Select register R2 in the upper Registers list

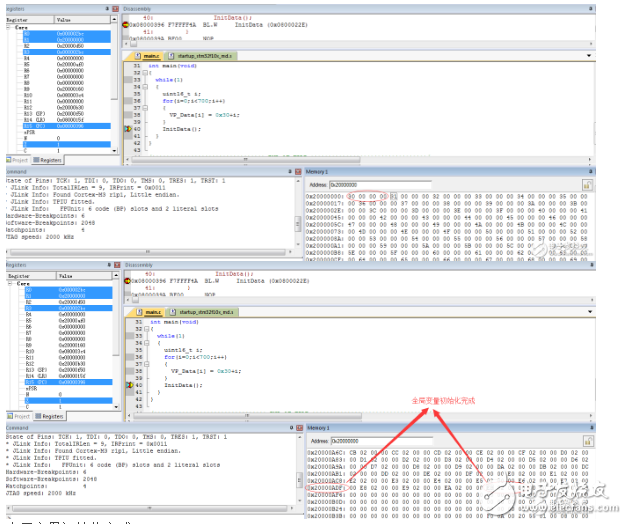click(27, 45)
